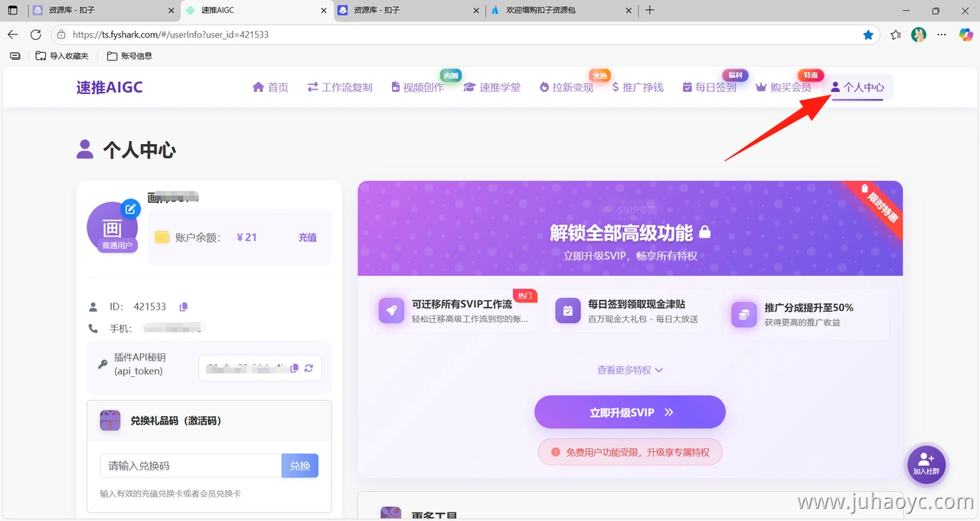Click the bookmarks bar toggle icon
Viewport: 980px width, 521px height.
[15, 56]
